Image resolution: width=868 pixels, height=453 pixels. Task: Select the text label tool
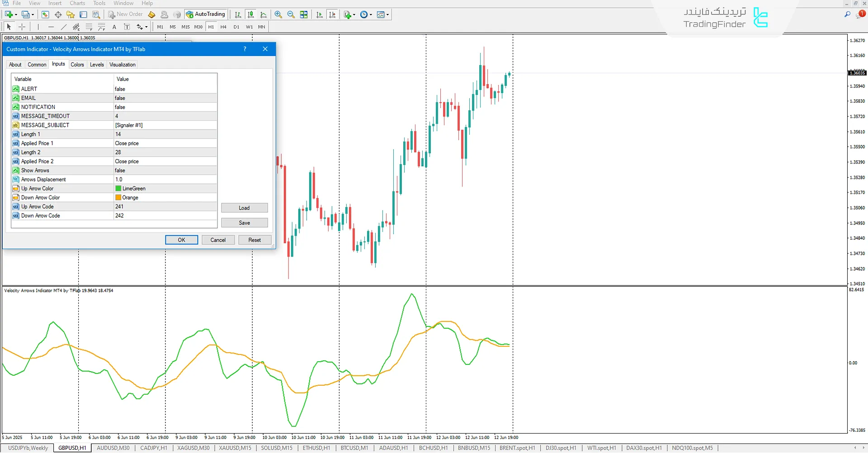(127, 27)
